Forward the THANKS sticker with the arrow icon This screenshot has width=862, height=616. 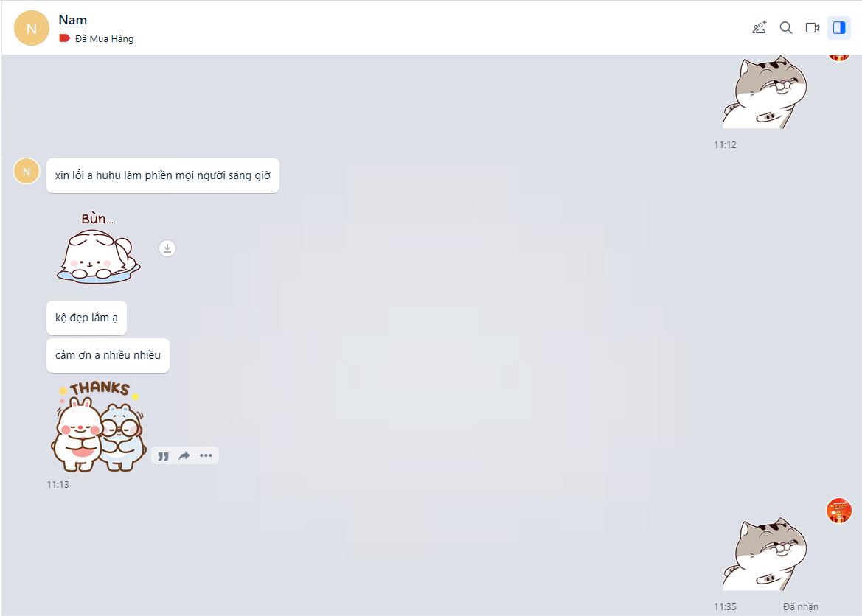[184, 455]
